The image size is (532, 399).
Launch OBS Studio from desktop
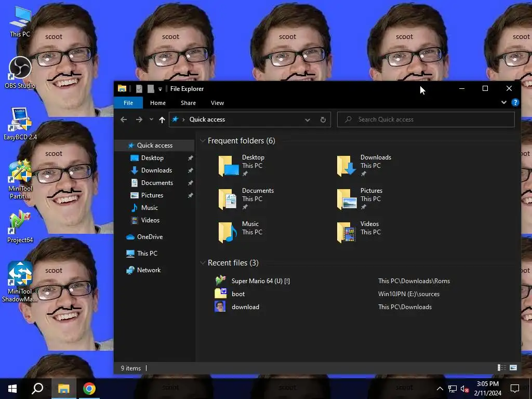(x=20, y=73)
